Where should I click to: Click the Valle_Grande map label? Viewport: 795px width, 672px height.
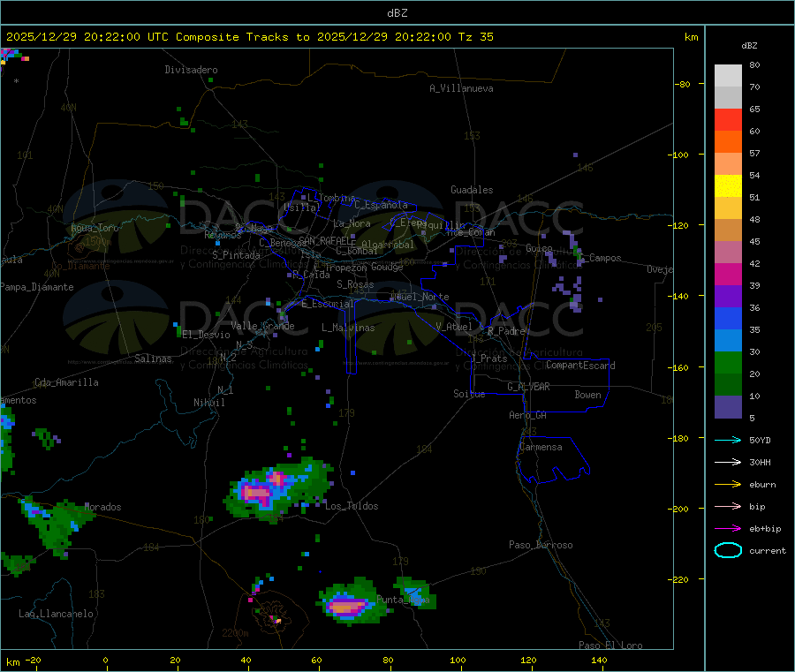point(262,326)
